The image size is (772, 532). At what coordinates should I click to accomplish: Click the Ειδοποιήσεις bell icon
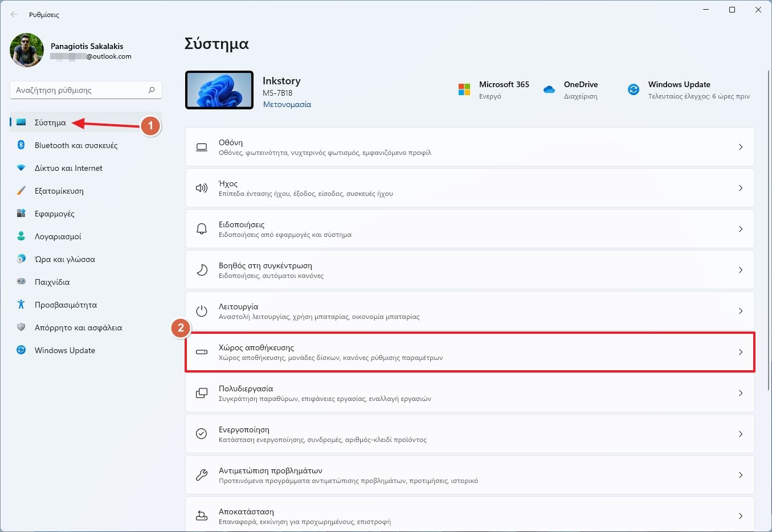point(201,229)
